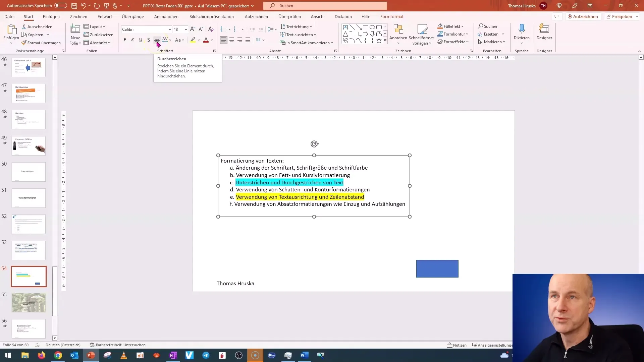644x362 pixels.
Task: Switch to the Animationen tab
Action: point(166,16)
